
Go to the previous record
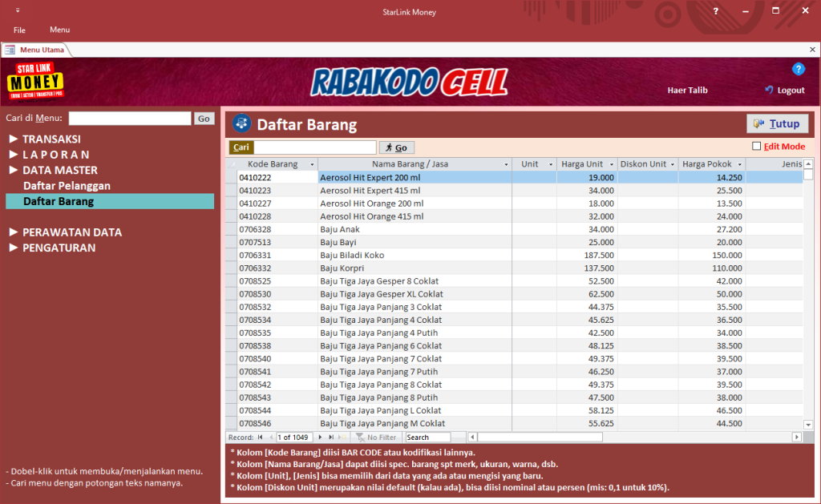click(271, 437)
